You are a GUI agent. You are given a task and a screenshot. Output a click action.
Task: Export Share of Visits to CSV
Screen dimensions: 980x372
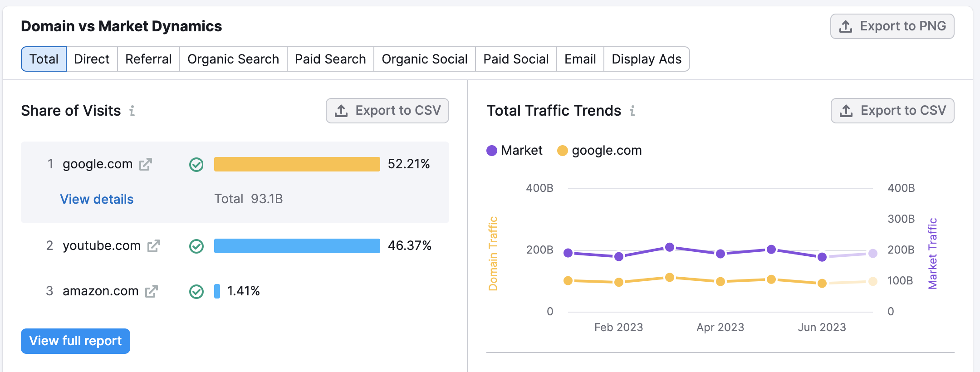tap(387, 111)
